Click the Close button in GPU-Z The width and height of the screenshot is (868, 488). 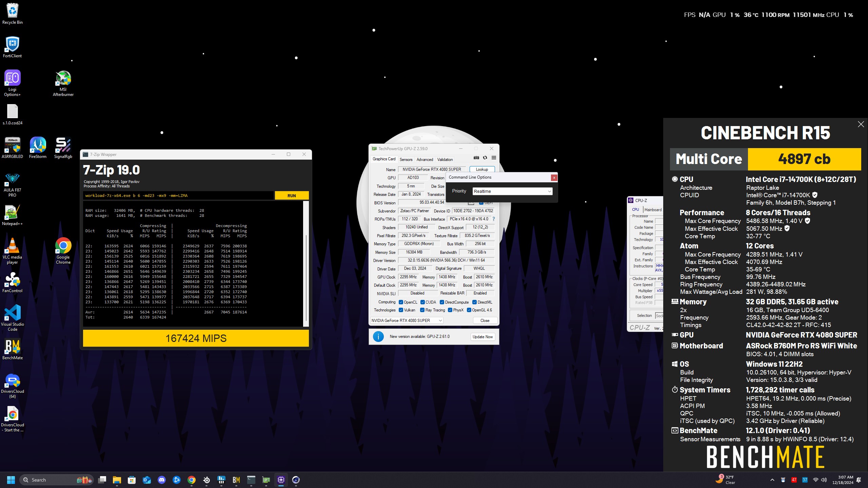click(x=485, y=321)
